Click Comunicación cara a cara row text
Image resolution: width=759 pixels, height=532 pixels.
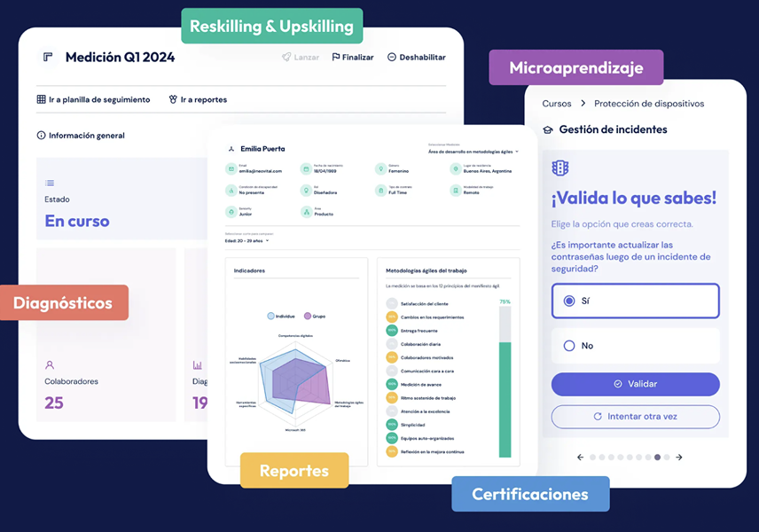(x=427, y=372)
